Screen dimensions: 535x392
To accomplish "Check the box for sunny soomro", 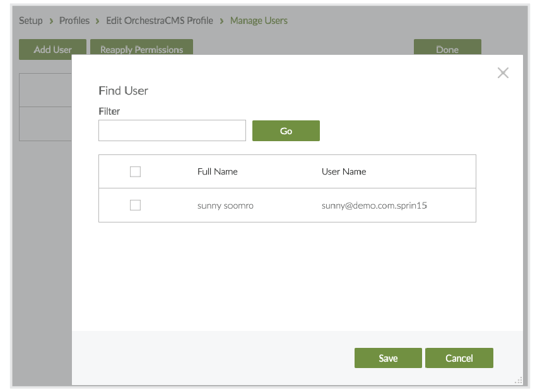I will pyautogui.click(x=135, y=205).
